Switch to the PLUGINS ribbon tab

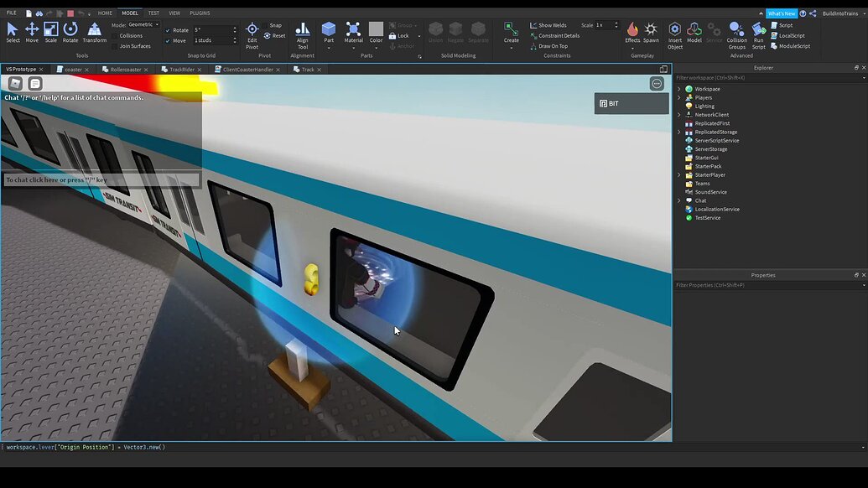200,13
